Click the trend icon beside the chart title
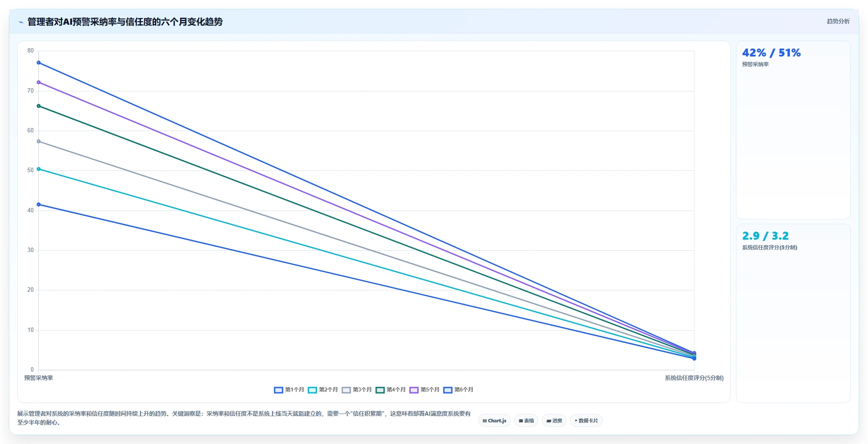The image size is (868, 444). tap(21, 22)
